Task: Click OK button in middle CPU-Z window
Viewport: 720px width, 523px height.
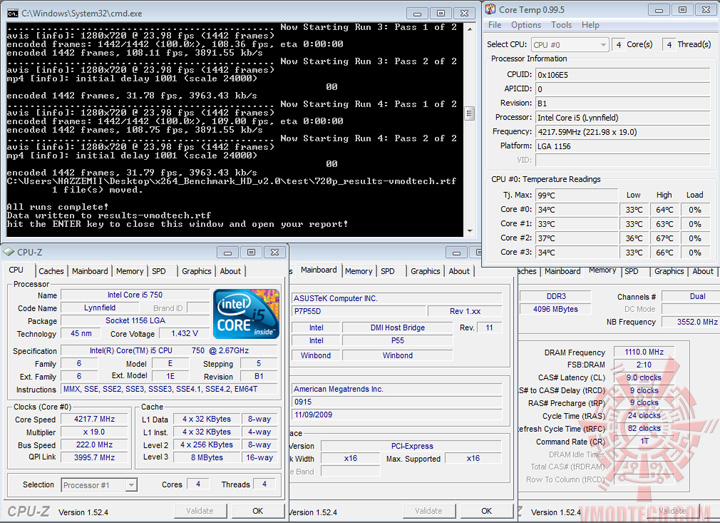Action: click(486, 511)
